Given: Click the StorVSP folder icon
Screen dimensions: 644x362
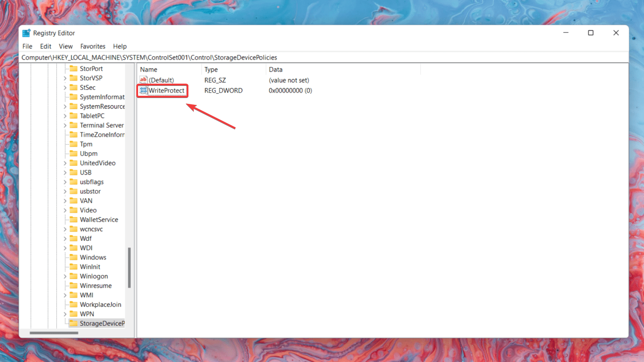Looking at the screenshot, I should pyautogui.click(x=73, y=78).
